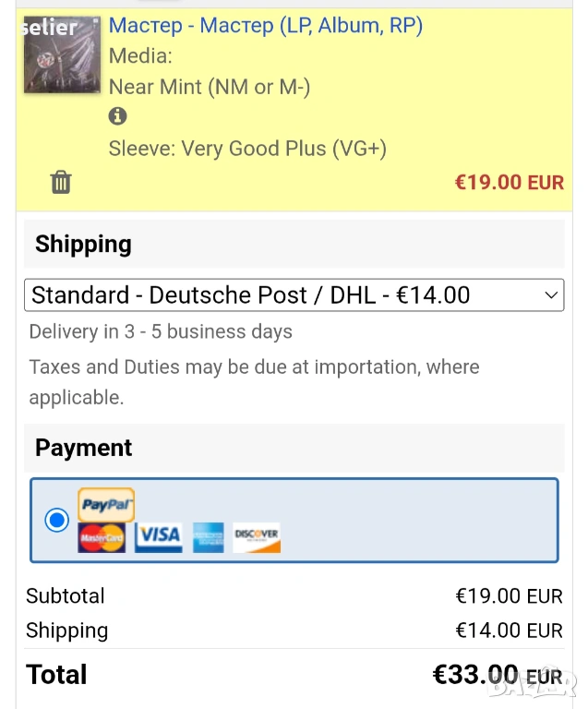The image size is (588, 709).
Task: Click the €19.00 EUR item price
Action: coord(509,182)
